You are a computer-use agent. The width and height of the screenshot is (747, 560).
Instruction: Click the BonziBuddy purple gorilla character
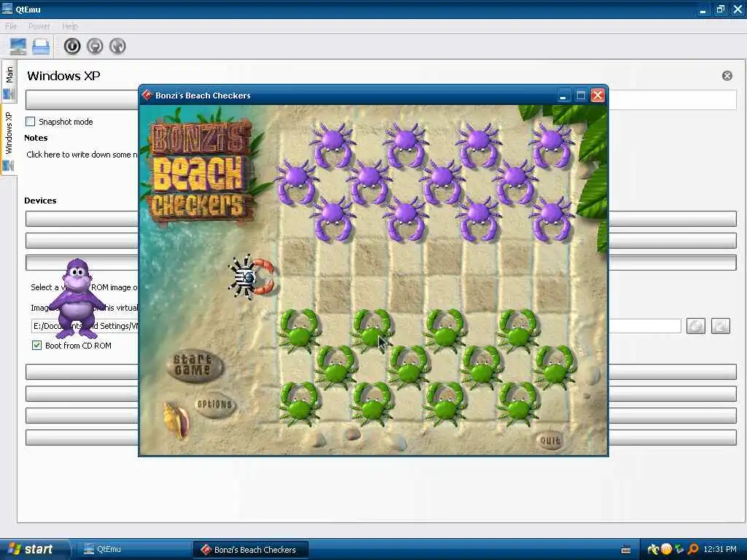click(x=77, y=297)
